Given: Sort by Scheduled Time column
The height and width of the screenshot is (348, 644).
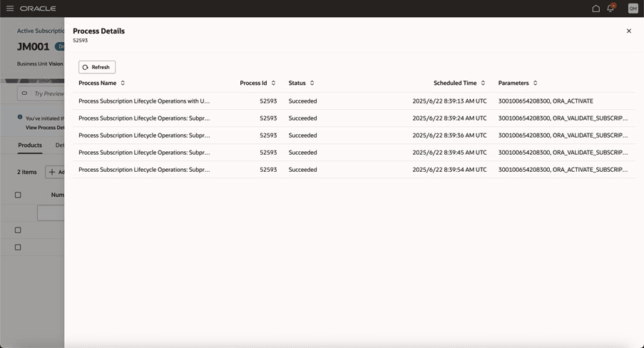Looking at the screenshot, I should pyautogui.click(x=483, y=83).
